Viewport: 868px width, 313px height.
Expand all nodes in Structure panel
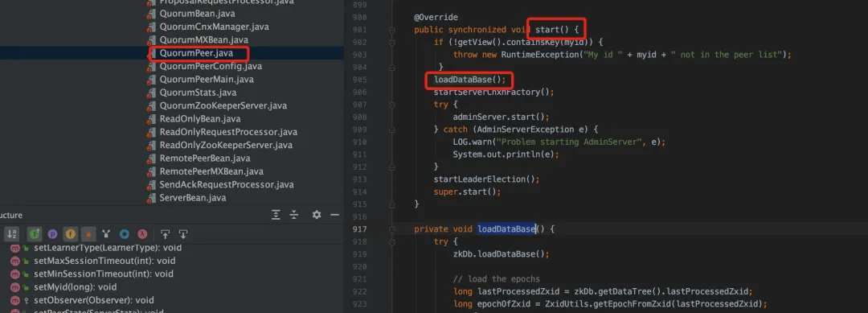(276, 215)
